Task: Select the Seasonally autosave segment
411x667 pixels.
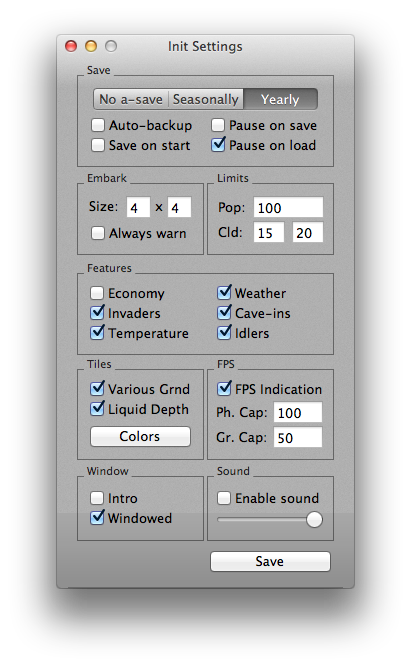Action: click(206, 99)
